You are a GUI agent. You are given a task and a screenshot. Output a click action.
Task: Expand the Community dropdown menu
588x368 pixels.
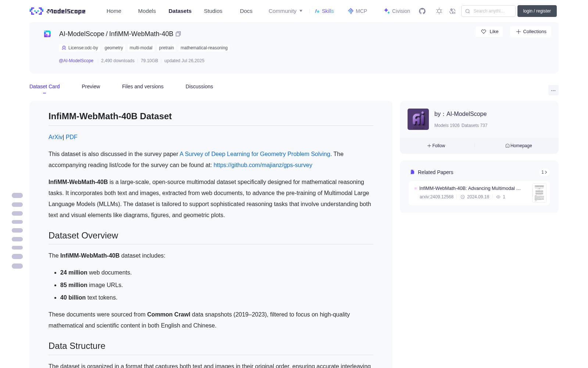pos(286,11)
